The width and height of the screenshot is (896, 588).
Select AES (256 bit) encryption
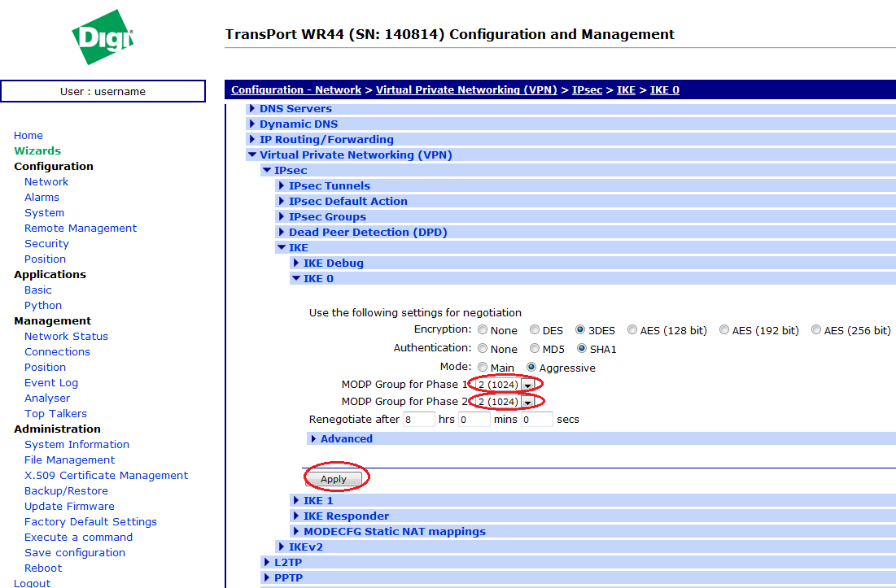click(x=816, y=330)
